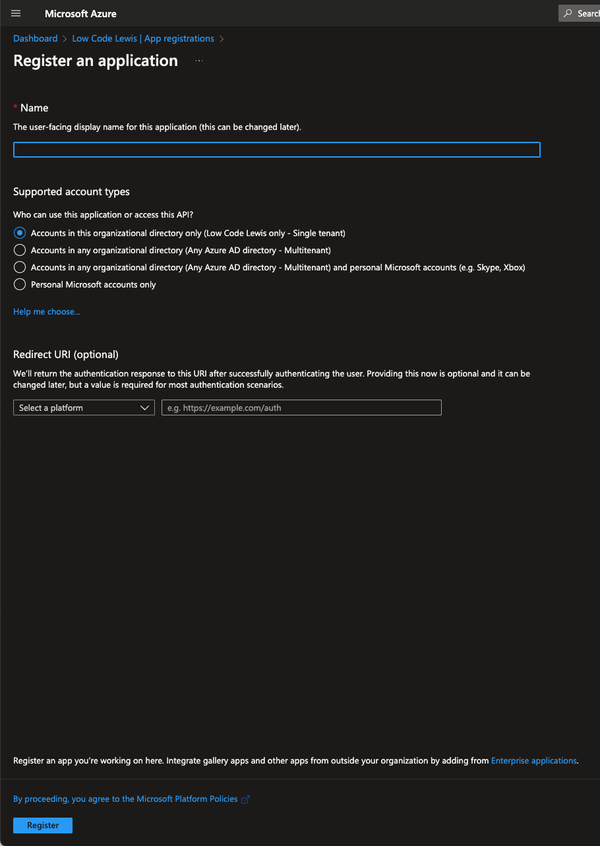Click the Microsoft Azure home logo
The height and width of the screenshot is (846, 600).
[x=83, y=13]
